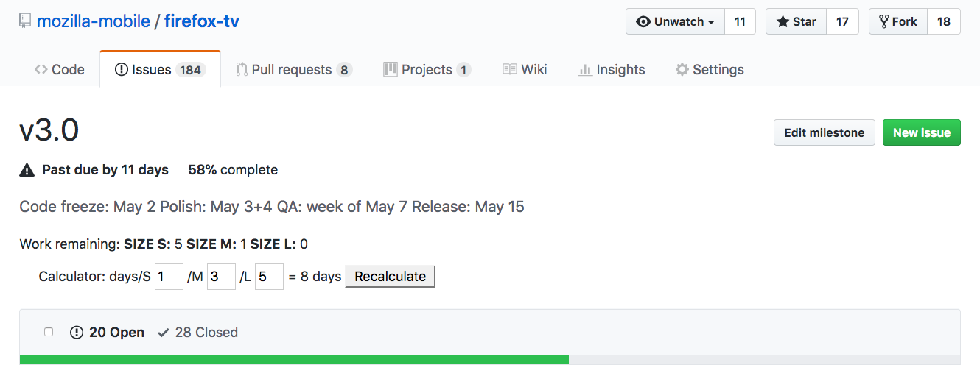Open the Unwatch dropdown
Screen dimensions: 980x365
(675, 21)
